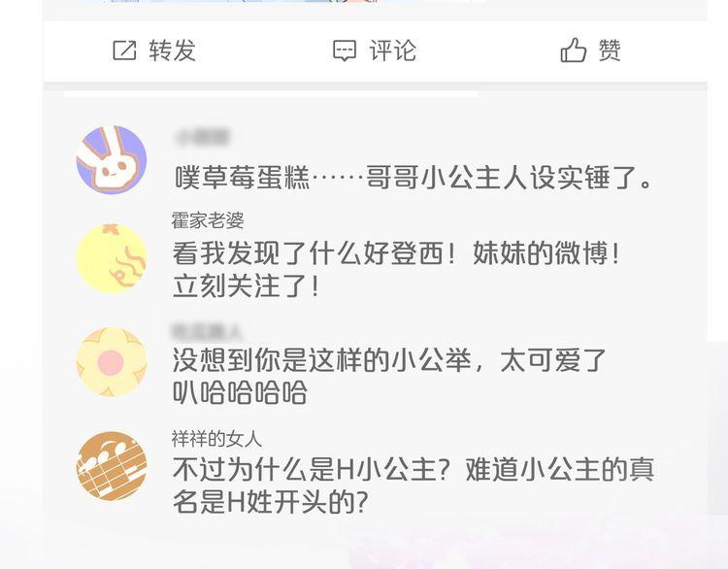Select the comment mentioning 妹妹的微博
This screenshot has height=569, width=728.
pos(397,269)
